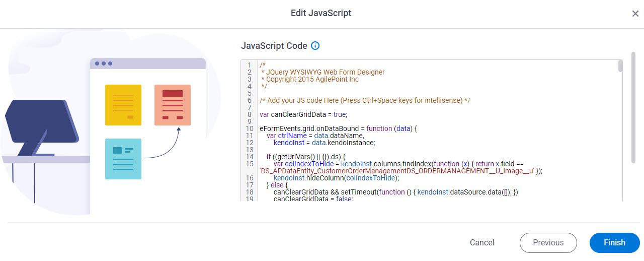Click the 'eFormEvents.grid.onDataBound' code line
The height and width of the screenshot is (261, 644).
tap(338, 128)
